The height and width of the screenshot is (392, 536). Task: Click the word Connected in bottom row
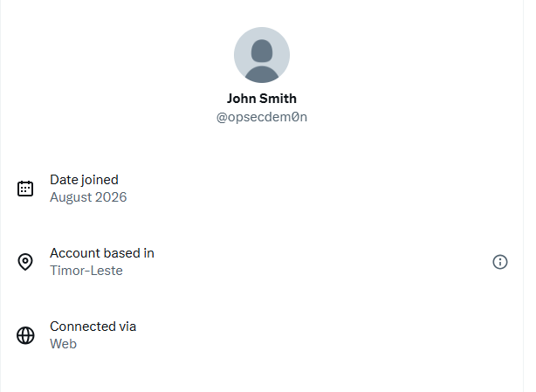point(83,327)
